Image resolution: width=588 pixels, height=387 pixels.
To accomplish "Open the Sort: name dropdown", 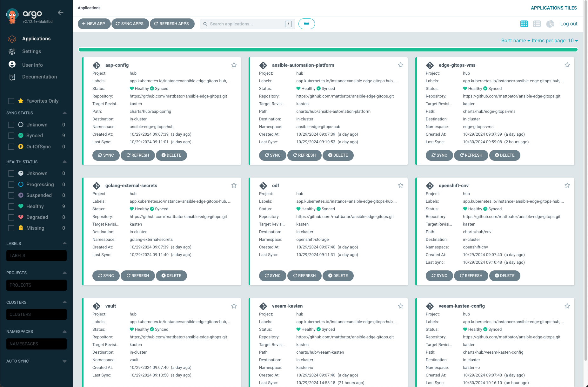I will point(516,41).
